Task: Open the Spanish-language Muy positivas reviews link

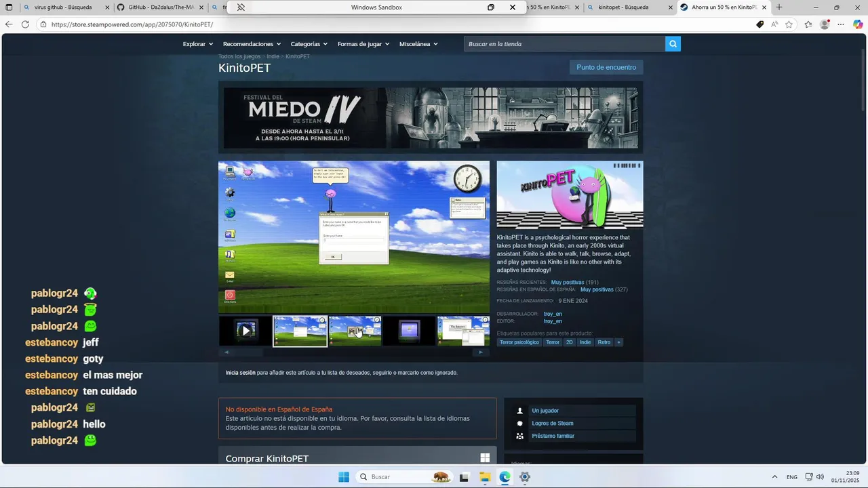Action: point(597,289)
